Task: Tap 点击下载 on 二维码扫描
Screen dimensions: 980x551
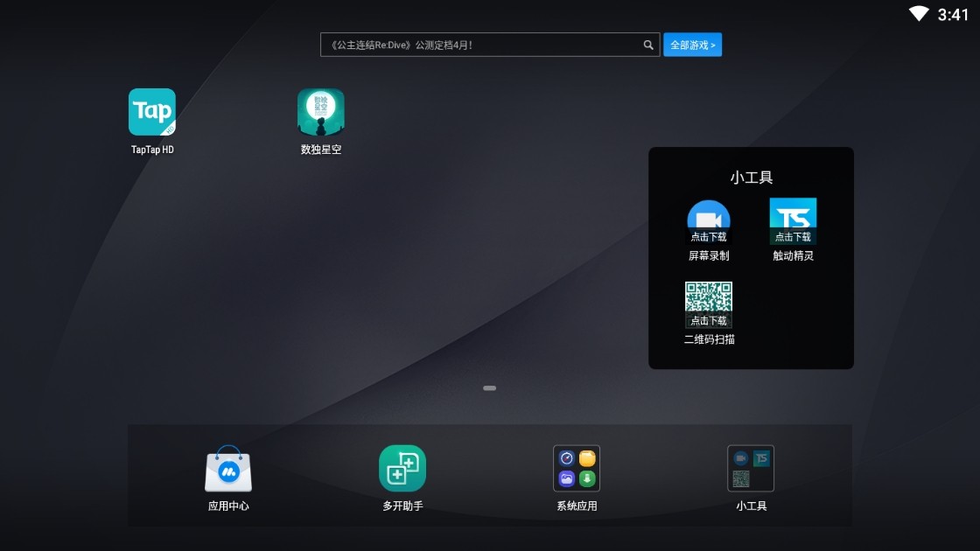Action: pyautogui.click(x=709, y=321)
